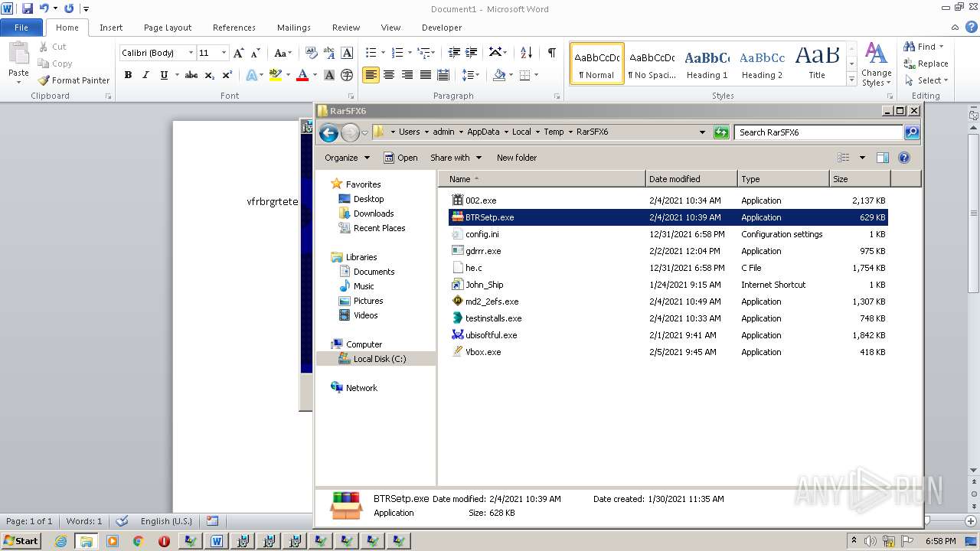980x551 pixels.
Task: Select the Format Painter tool
Action: [74, 80]
